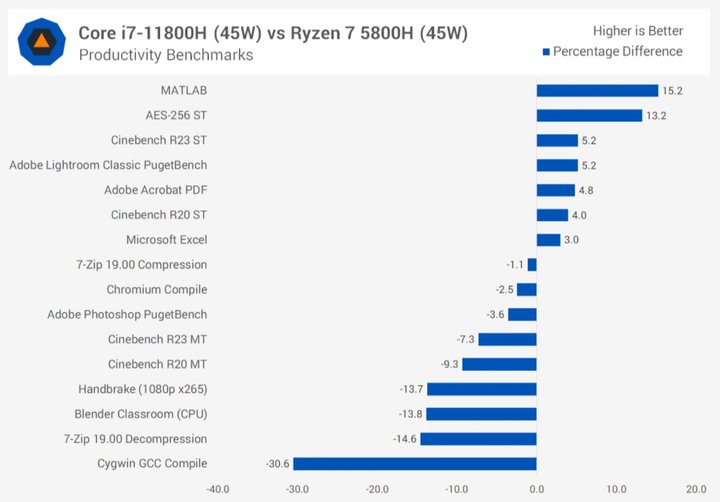Click the 13.2 value label
The height and width of the screenshot is (502, 720).
click(x=656, y=116)
